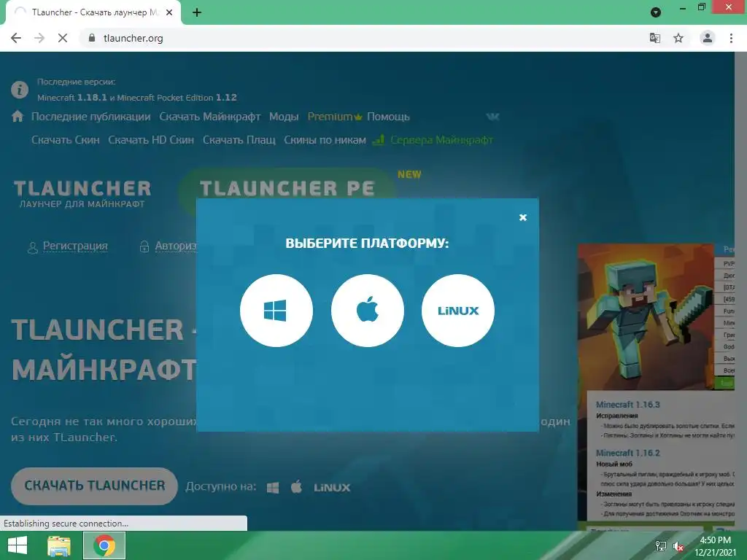Click the TLauncher logo
This screenshot has width=747, height=560.
82,193
